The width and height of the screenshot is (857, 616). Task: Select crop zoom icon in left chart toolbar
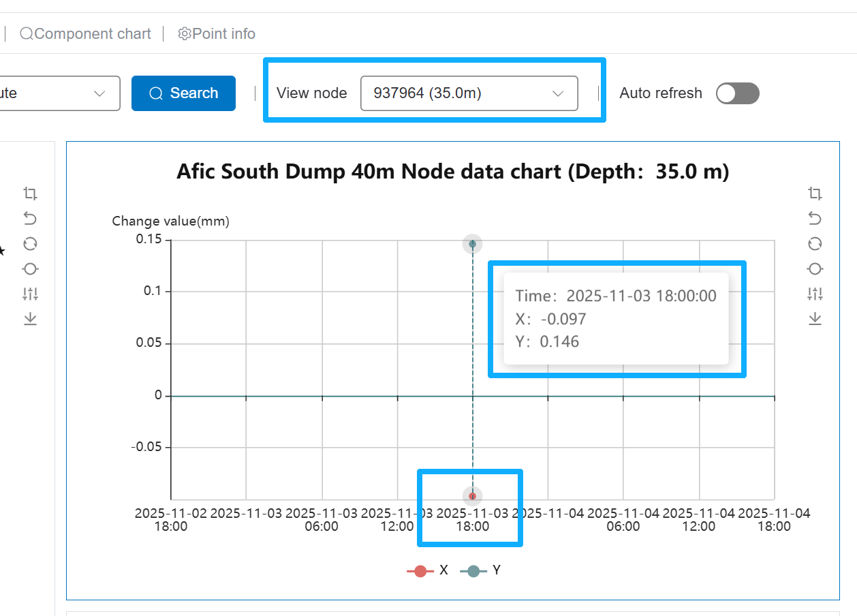(30, 194)
